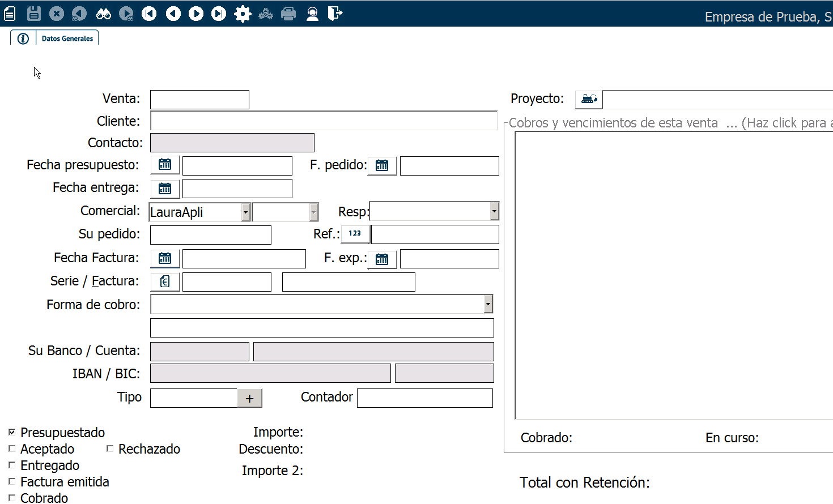Screen dimensions: 833x504
Task: Open calendar for Fecha presupuesto
Action: tap(165, 165)
